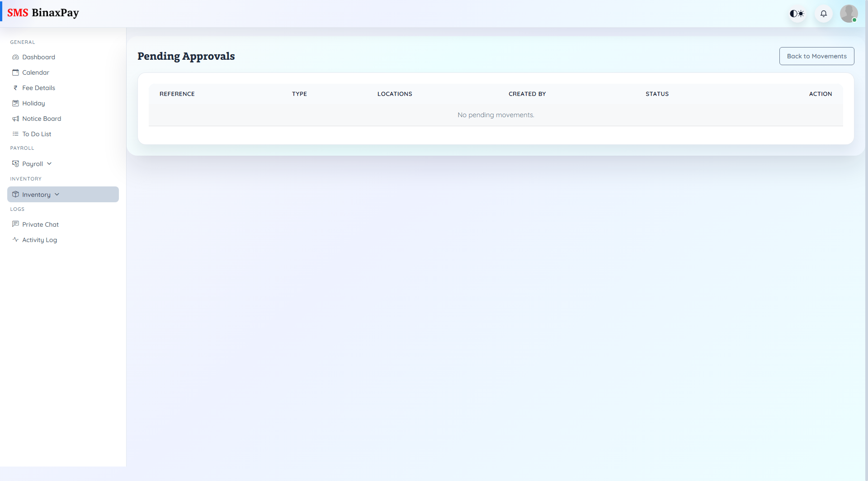Click the SMS BinaxPay logo
This screenshot has width=868, height=481.
coord(43,13)
